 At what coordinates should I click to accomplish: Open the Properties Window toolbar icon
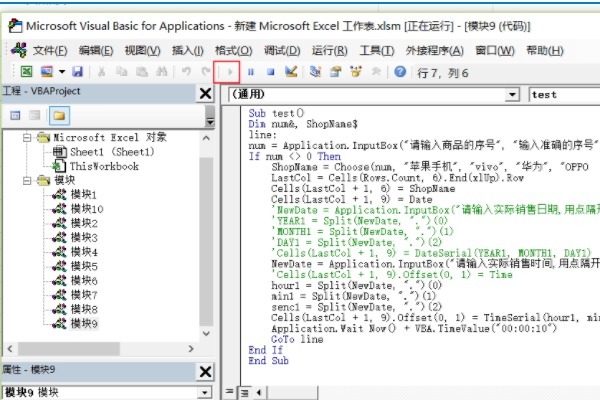coord(336,72)
